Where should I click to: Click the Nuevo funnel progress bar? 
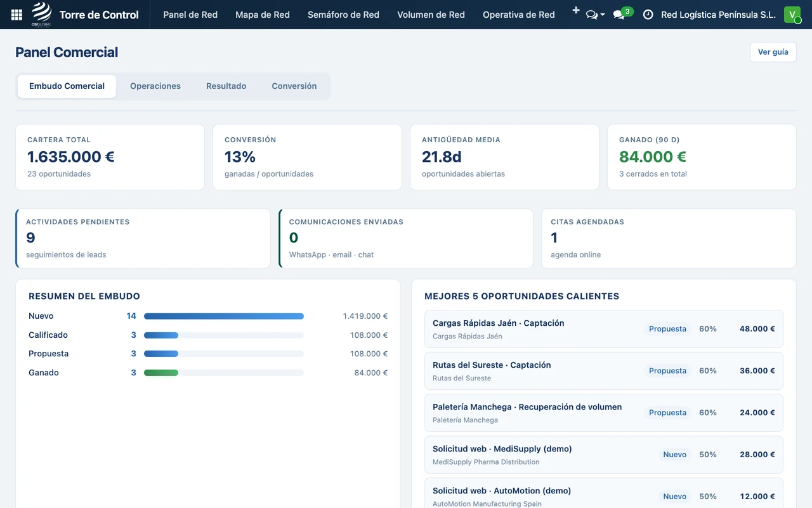tap(224, 316)
